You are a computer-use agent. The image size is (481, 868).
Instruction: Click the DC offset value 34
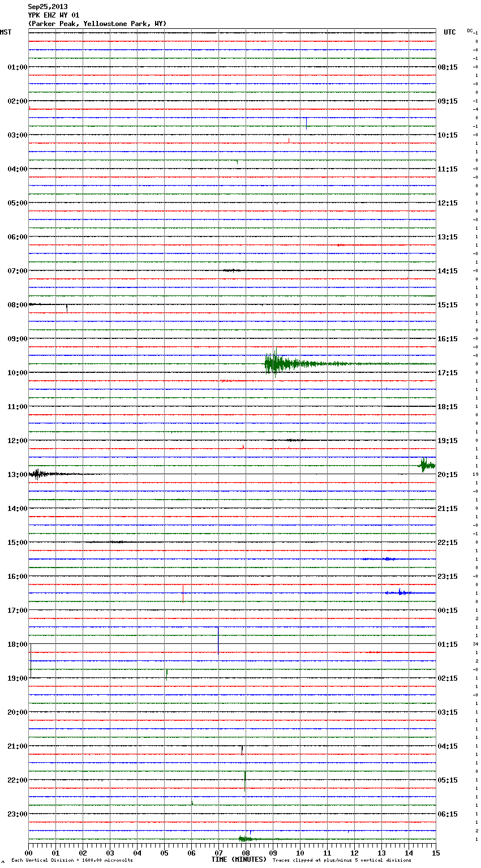pyautogui.click(x=476, y=644)
